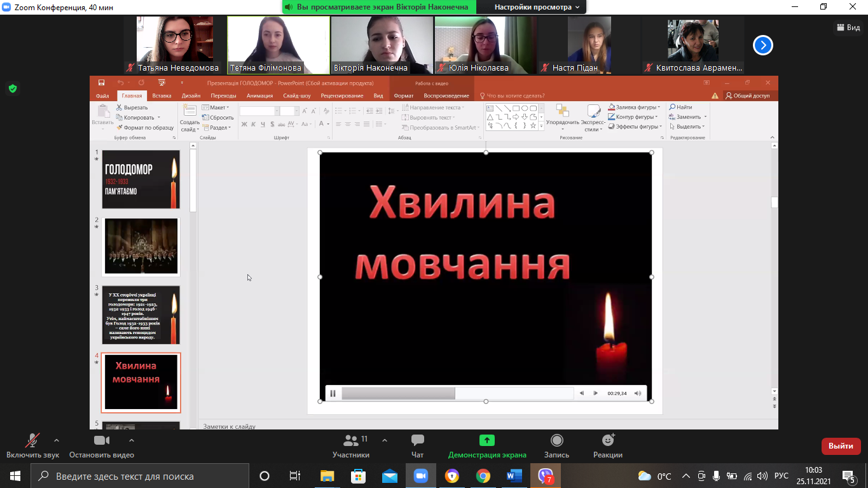Show next participants with blue arrow
Screen dimensions: 868x488
click(x=762, y=45)
